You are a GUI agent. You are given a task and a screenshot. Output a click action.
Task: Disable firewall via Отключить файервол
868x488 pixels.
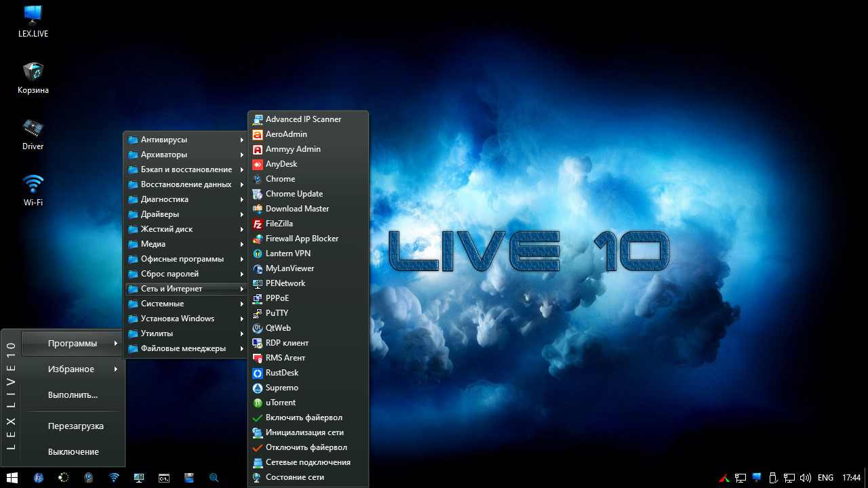point(306,447)
